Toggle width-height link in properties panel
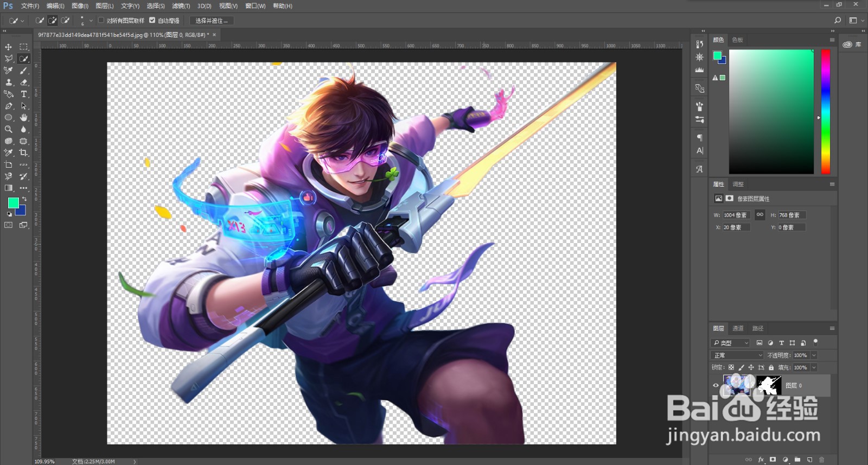868x465 pixels. click(x=759, y=215)
